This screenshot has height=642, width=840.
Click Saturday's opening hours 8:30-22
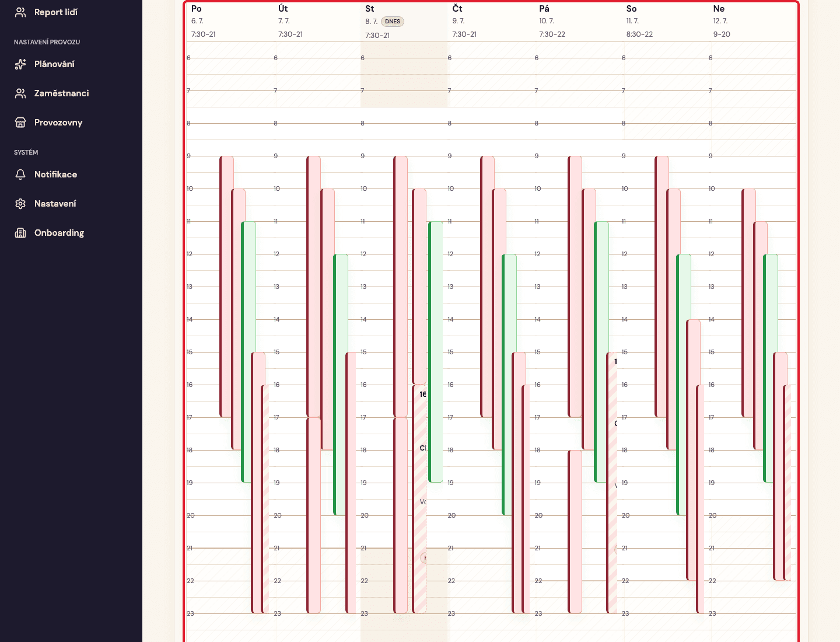click(x=639, y=34)
